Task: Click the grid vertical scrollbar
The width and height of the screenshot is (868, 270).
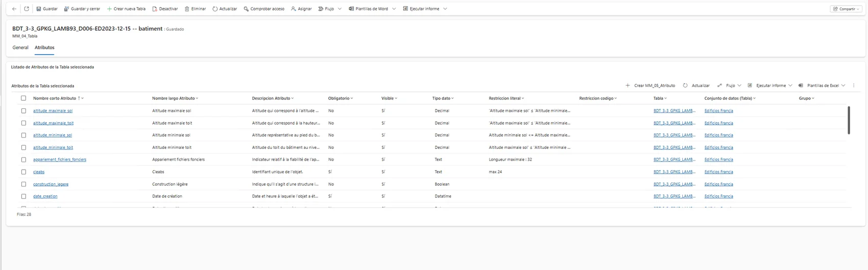Action: pos(849,120)
